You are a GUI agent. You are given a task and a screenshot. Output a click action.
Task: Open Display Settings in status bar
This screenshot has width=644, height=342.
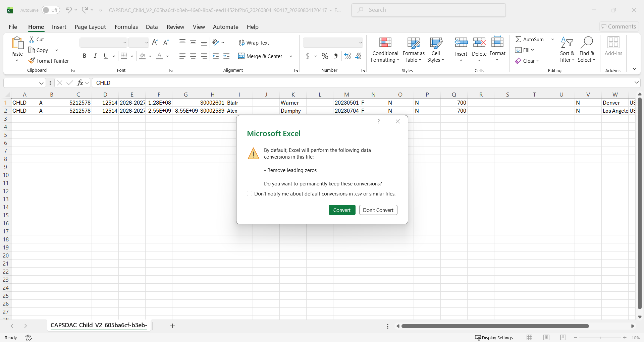(494, 338)
